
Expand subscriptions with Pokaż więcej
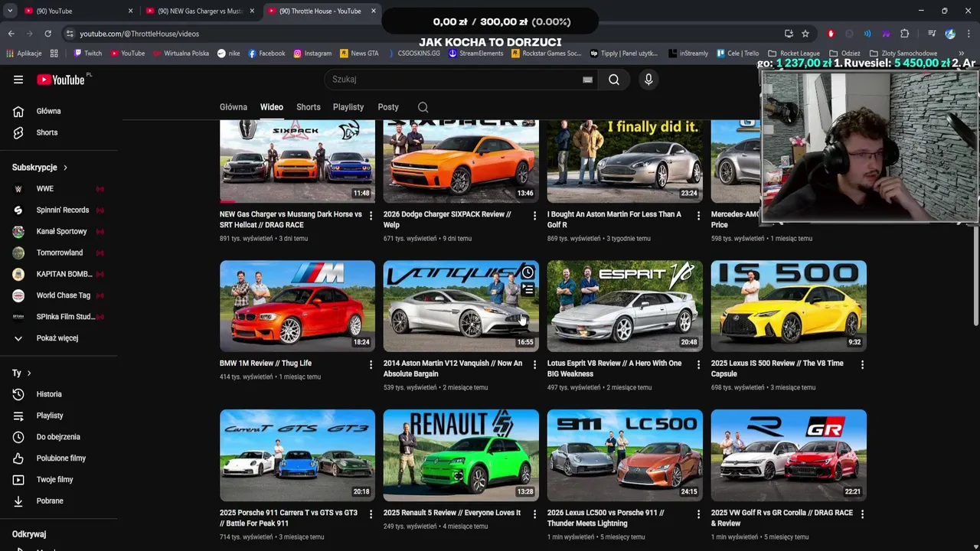[x=58, y=338]
